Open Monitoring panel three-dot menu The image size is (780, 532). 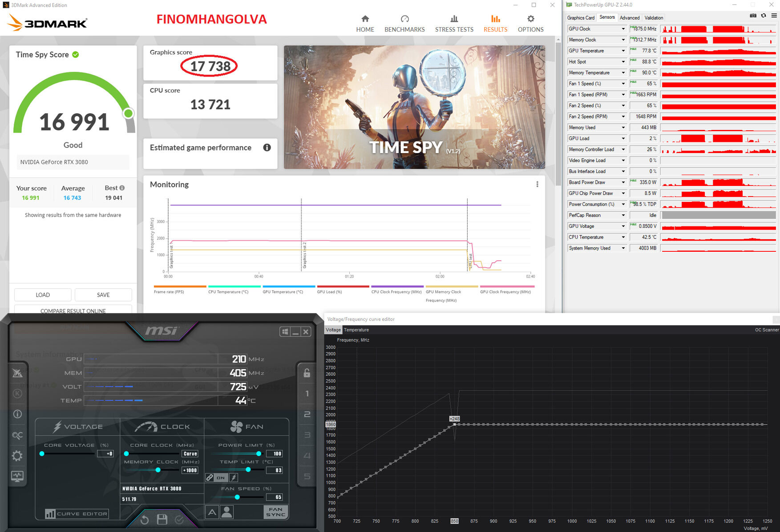[538, 184]
